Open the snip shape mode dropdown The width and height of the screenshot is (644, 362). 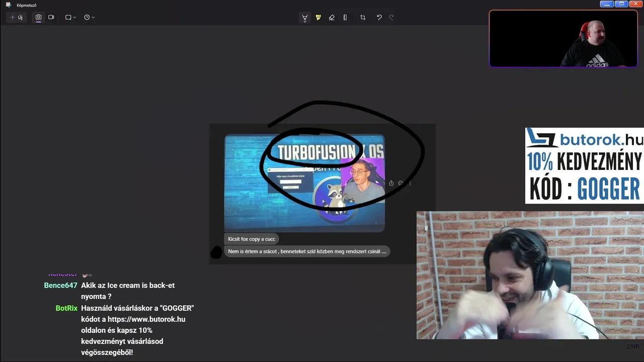tap(70, 17)
